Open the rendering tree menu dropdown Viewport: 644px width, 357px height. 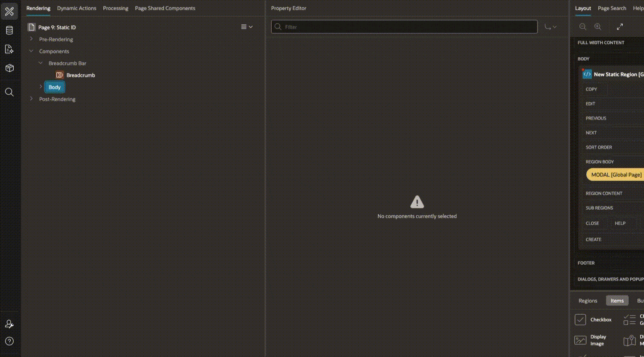247,27
